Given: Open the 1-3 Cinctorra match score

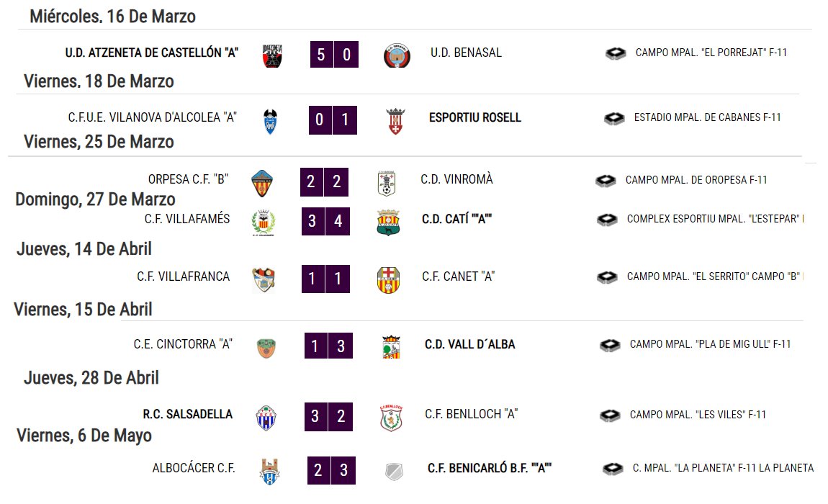Looking at the screenshot, I should click(x=328, y=346).
